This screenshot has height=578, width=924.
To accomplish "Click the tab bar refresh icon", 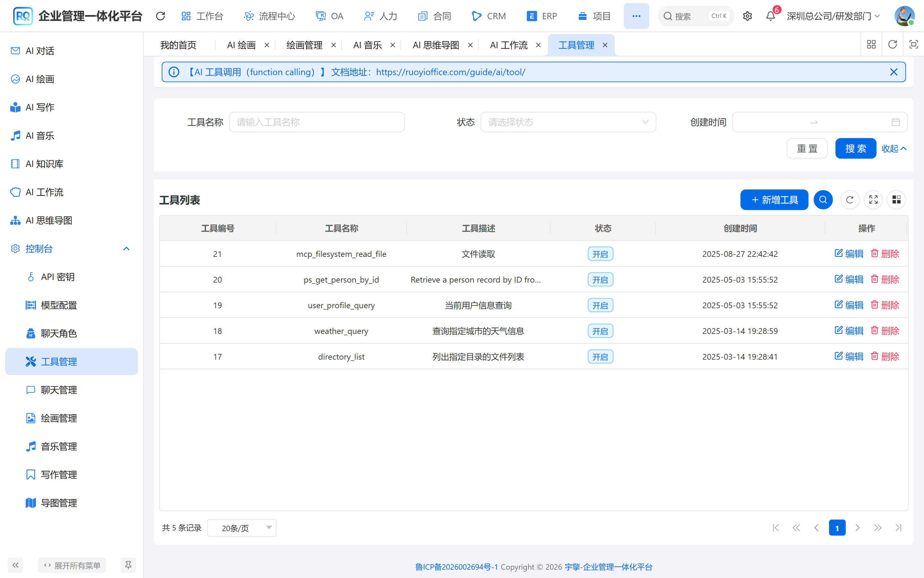I will [x=892, y=45].
